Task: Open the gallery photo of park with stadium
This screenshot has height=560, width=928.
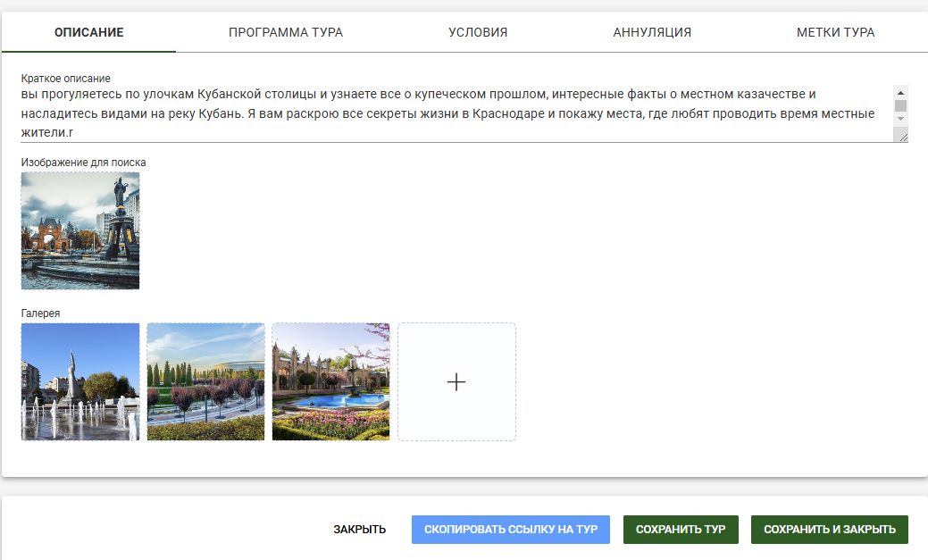Action: coord(206,382)
